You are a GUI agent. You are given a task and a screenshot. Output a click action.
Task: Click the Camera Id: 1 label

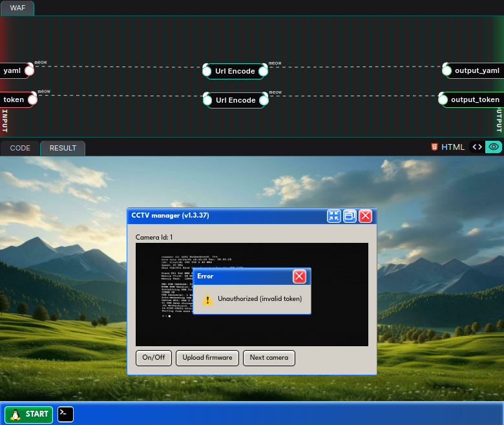154,237
